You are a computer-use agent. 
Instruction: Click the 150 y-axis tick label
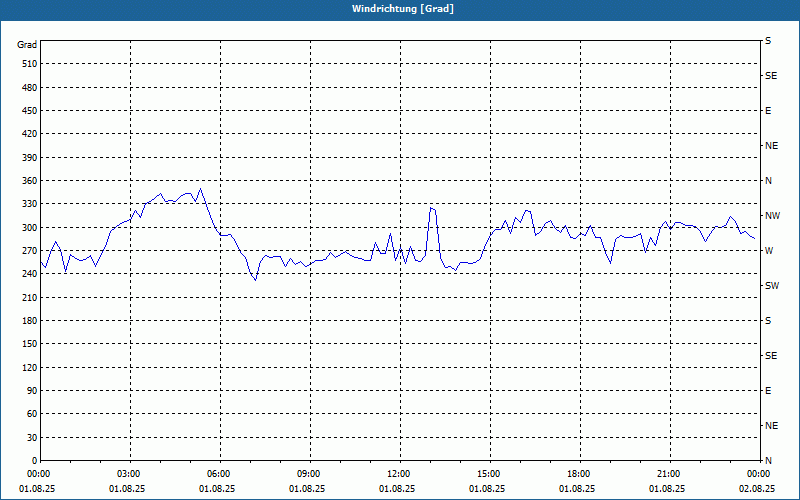coord(30,344)
